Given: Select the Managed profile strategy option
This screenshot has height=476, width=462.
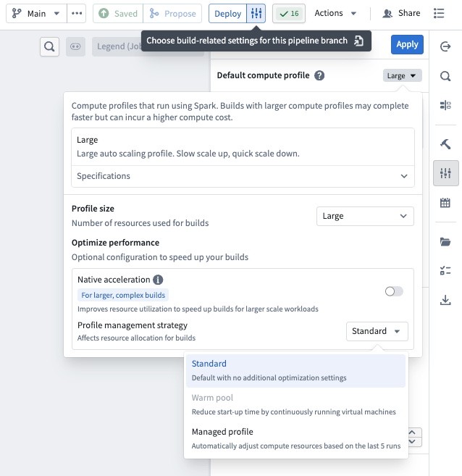Looking at the screenshot, I should pos(295,438).
